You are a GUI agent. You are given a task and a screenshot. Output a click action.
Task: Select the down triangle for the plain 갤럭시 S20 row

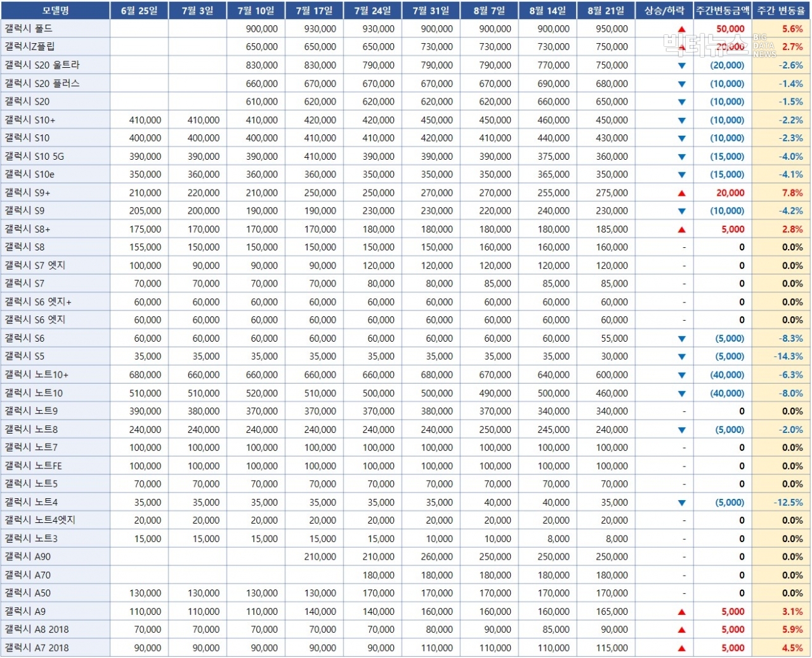pos(682,102)
